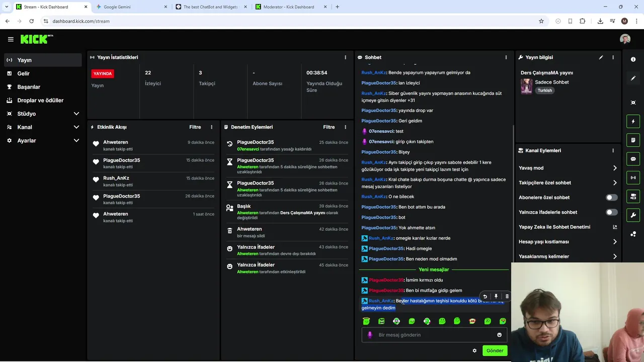Reply to the highlighted Rush_AnKz message
The width and height of the screenshot is (644, 362).
click(485, 297)
